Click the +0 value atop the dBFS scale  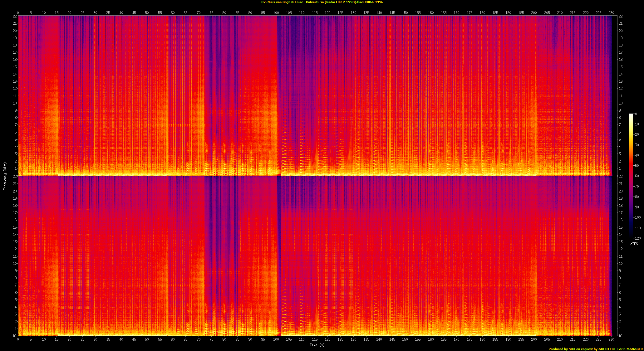coord(635,114)
